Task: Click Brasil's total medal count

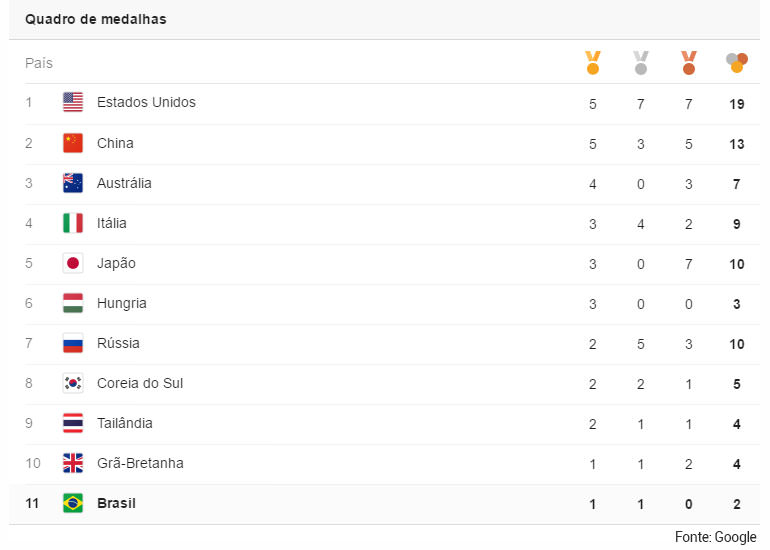Action: pyautogui.click(x=737, y=504)
